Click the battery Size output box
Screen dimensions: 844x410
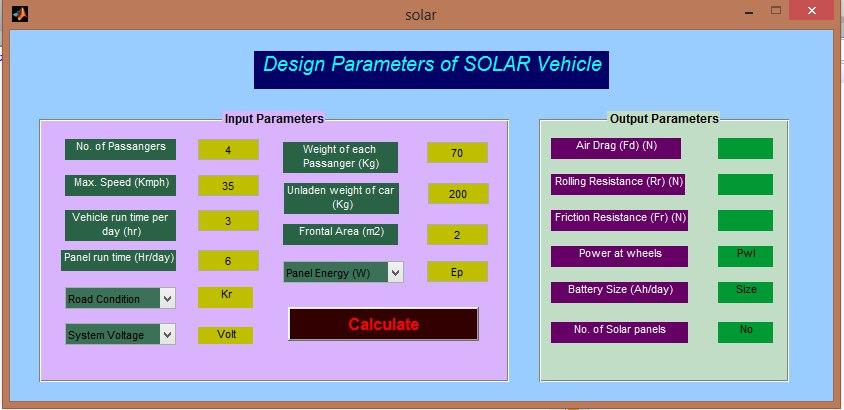[745, 292]
